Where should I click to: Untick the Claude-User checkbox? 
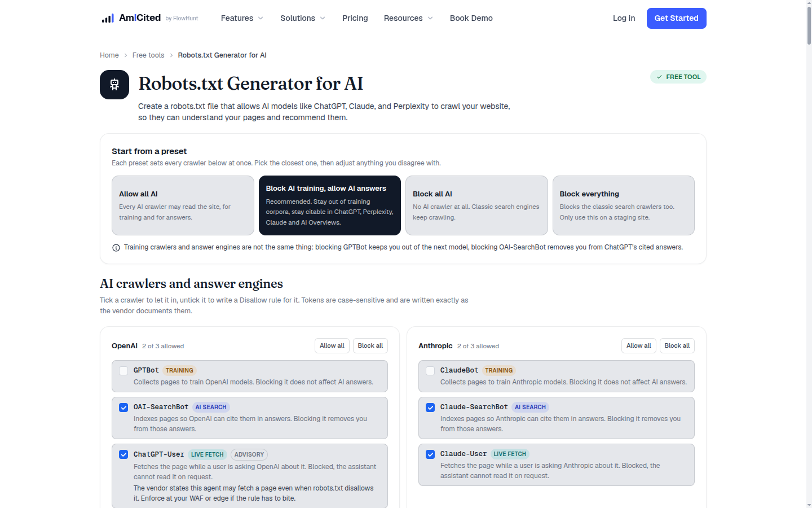point(430,454)
